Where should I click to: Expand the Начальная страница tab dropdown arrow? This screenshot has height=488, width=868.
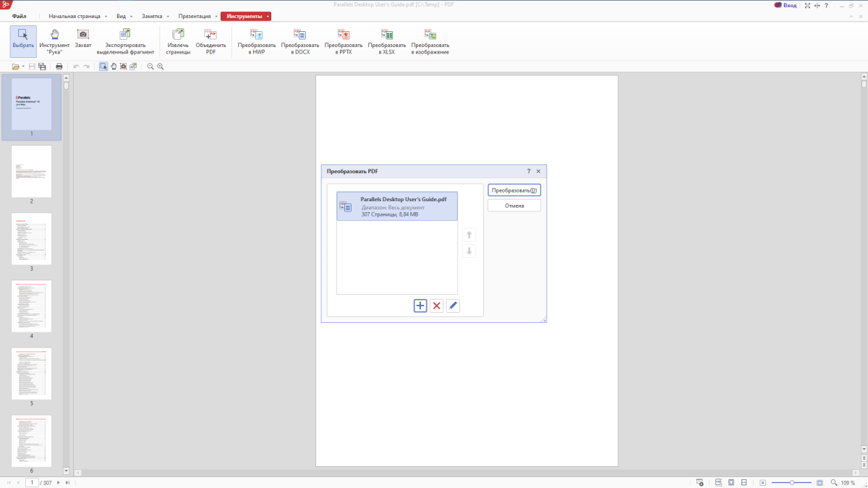[x=106, y=16]
